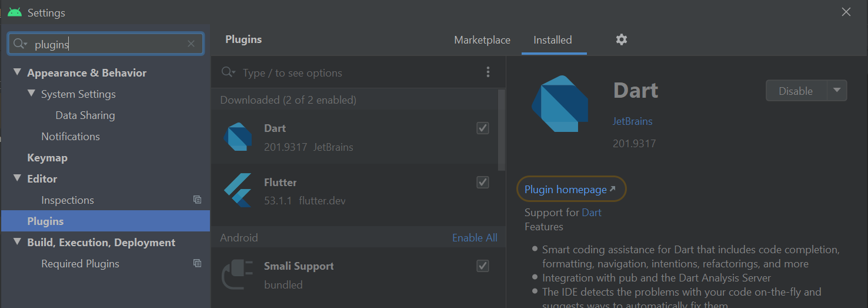The image size is (868, 308).
Task: Switch to the Marketplace tab
Action: pyautogui.click(x=482, y=40)
